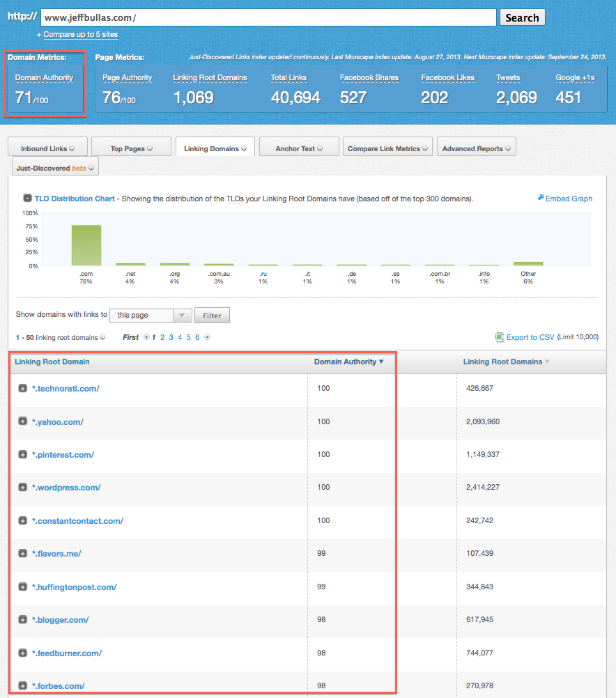Screen dimensions: 616x698
Task: Open the 'this page' links dropdown
Action: [151, 315]
